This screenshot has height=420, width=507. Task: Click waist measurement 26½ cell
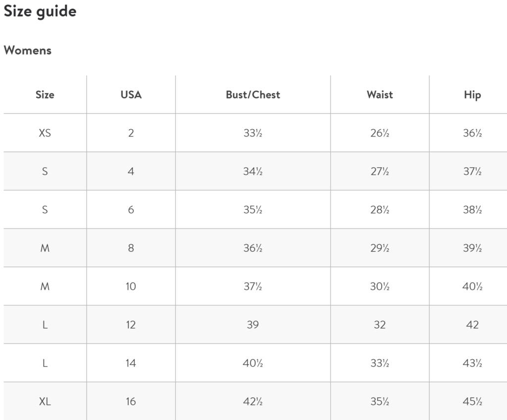tap(380, 133)
